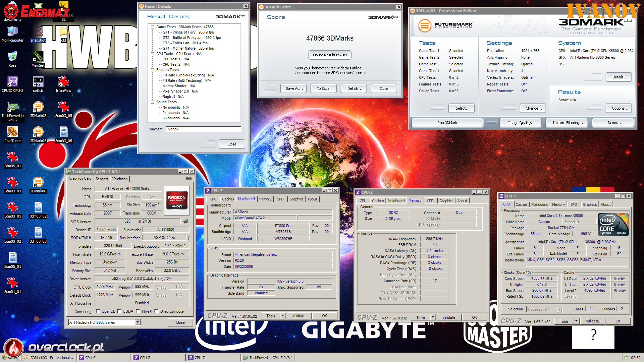Open the old folder icon
This screenshot has width=644, height=362.
(63, 34)
